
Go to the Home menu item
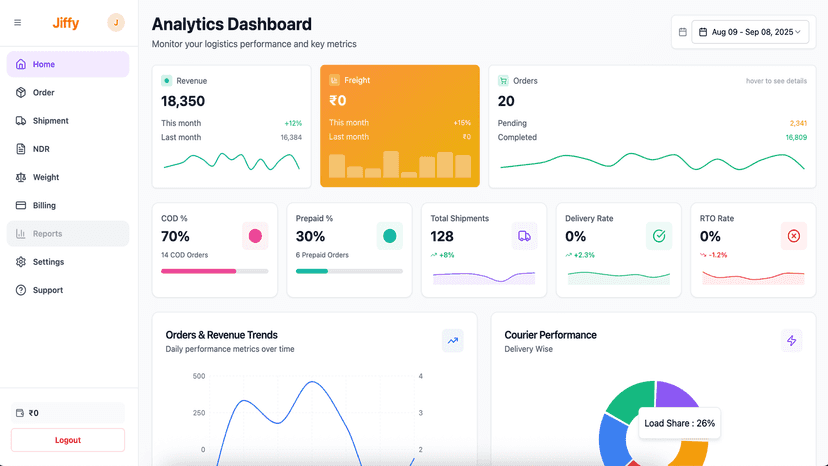(68, 64)
